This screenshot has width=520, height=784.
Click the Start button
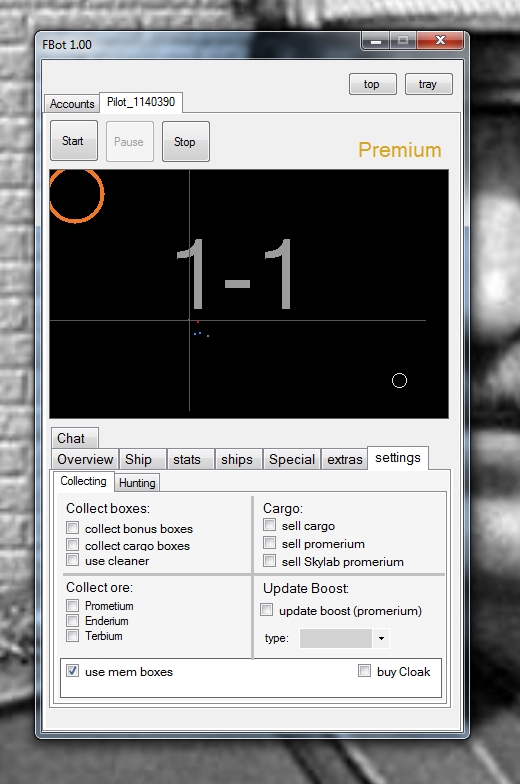point(74,141)
